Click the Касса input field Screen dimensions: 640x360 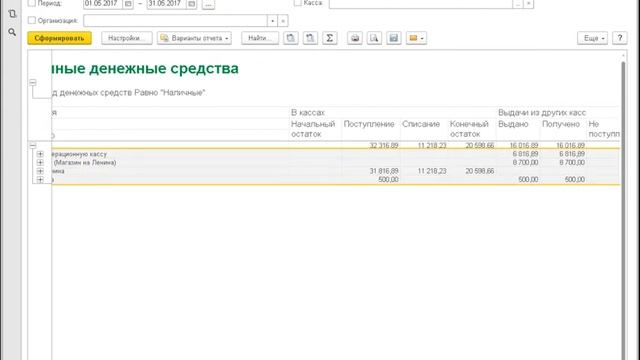coord(421,3)
